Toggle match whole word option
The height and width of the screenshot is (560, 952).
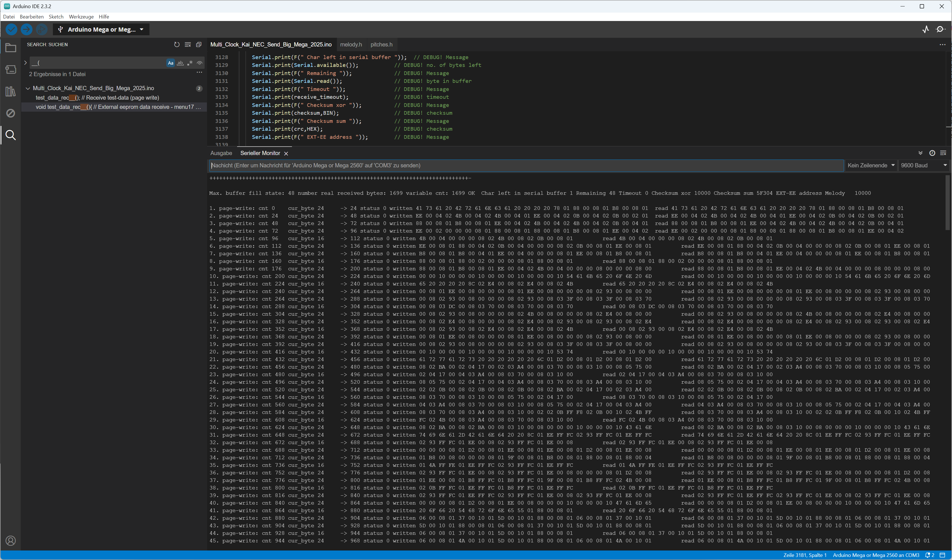pos(180,63)
